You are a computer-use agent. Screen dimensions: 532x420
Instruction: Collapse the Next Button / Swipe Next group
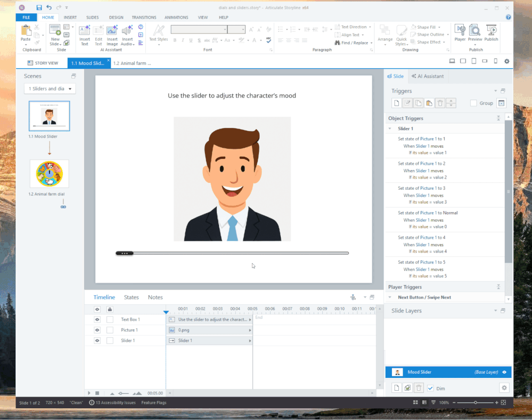[x=390, y=297]
